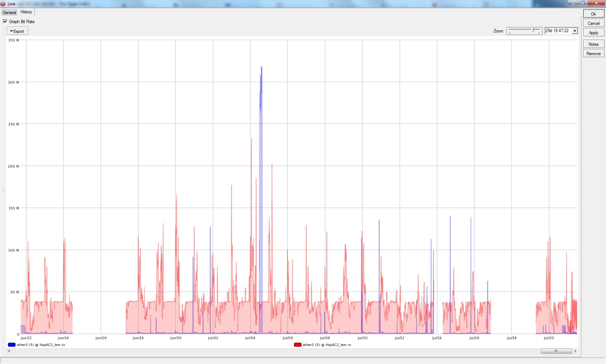606x364 pixels.
Task: Click the Zoom: label text
Action: click(499, 31)
